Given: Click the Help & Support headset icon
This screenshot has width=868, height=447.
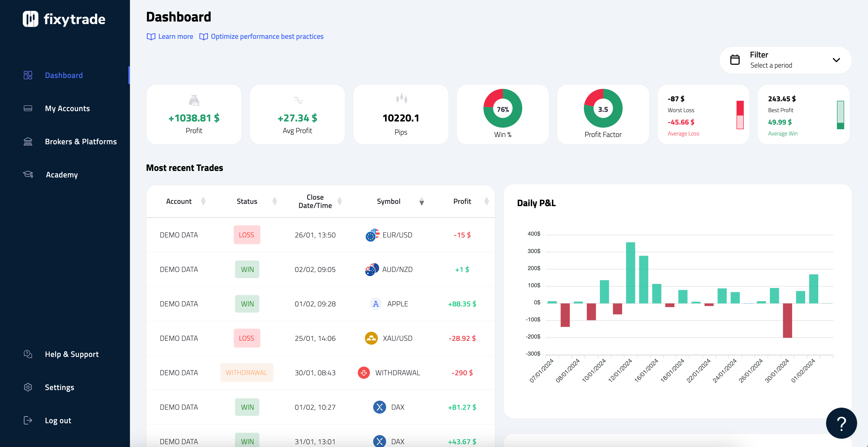Looking at the screenshot, I should (28, 354).
